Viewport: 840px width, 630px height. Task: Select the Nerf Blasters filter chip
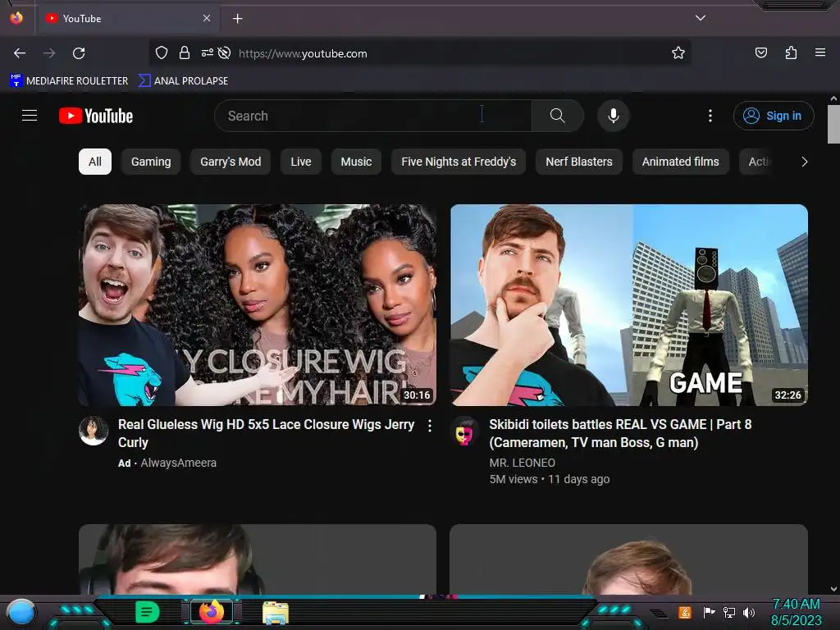pos(578,162)
